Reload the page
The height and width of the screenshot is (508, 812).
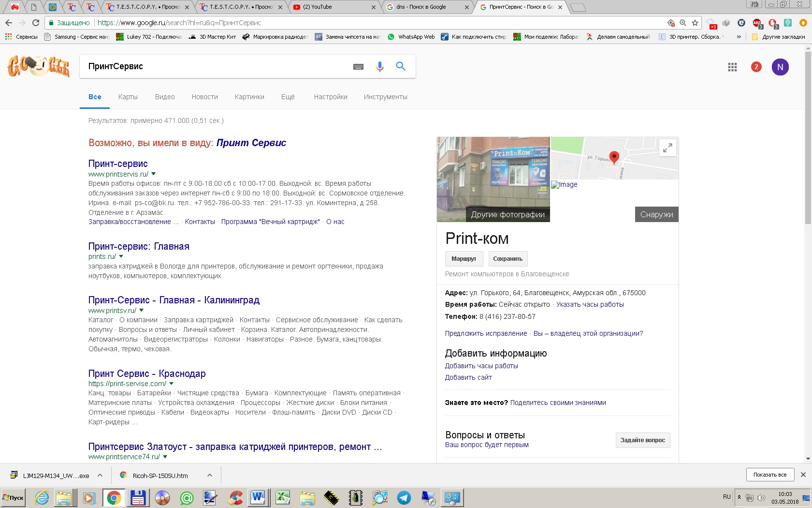point(36,23)
